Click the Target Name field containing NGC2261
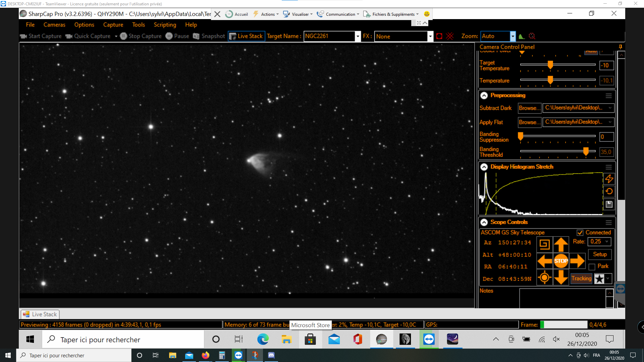The height and width of the screenshot is (362, 644). pos(329,36)
